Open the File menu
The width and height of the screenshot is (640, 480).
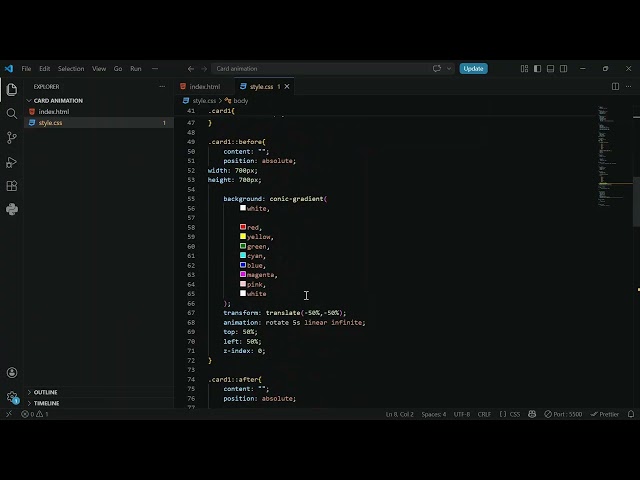coord(26,69)
